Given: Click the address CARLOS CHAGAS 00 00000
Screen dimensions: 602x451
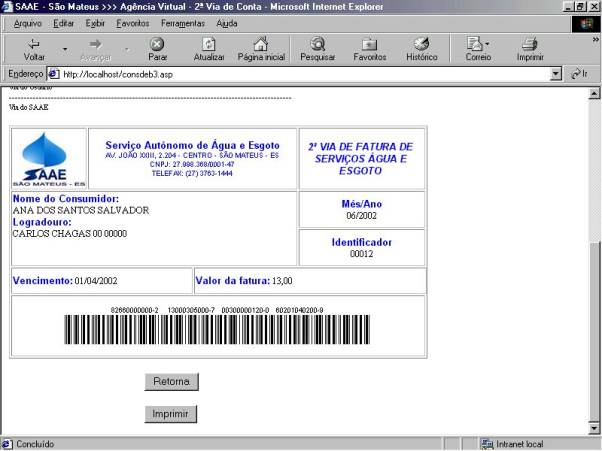Looking at the screenshot, I should tap(69, 234).
